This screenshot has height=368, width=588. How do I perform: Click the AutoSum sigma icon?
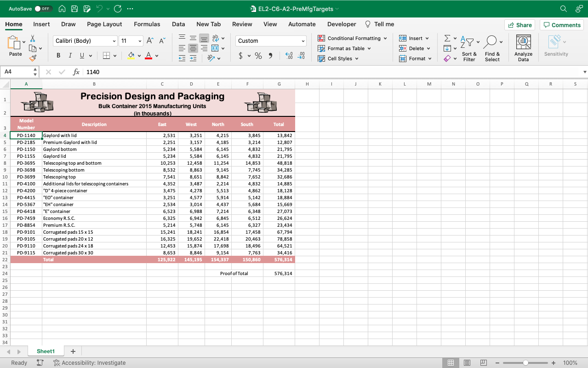(x=447, y=38)
